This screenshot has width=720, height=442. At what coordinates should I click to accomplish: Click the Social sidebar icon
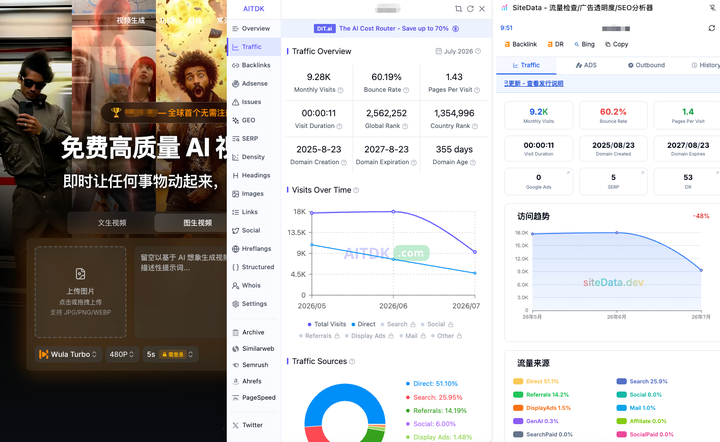[236, 230]
